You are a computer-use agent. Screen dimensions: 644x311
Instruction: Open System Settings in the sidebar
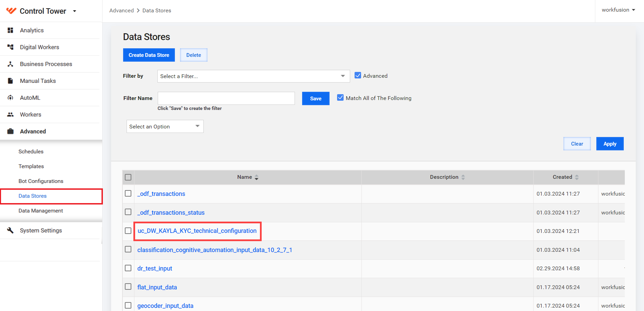[x=41, y=231]
